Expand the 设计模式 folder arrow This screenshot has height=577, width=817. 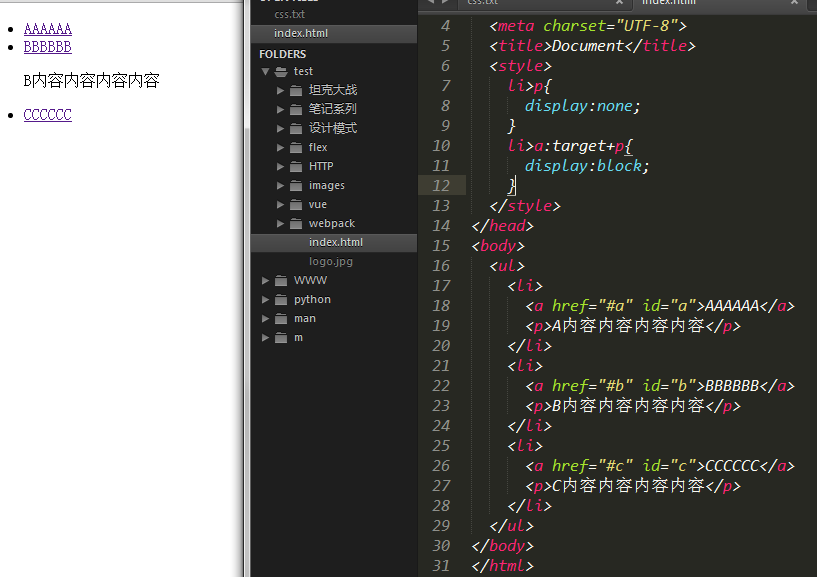280,129
